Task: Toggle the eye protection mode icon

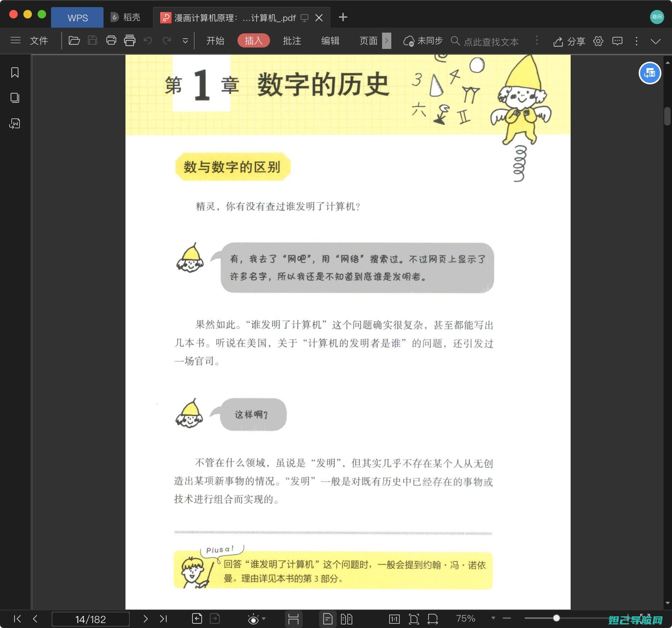Action: [253, 619]
